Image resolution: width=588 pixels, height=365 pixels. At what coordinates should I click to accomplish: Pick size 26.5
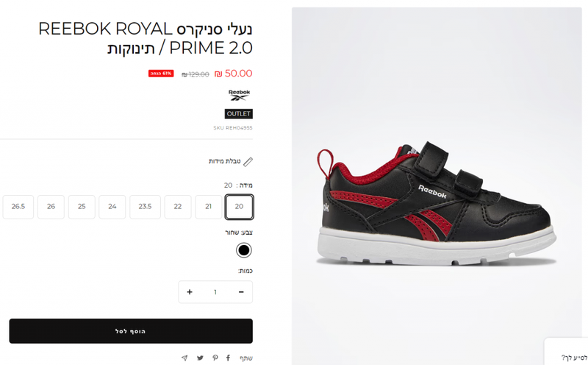click(x=18, y=207)
